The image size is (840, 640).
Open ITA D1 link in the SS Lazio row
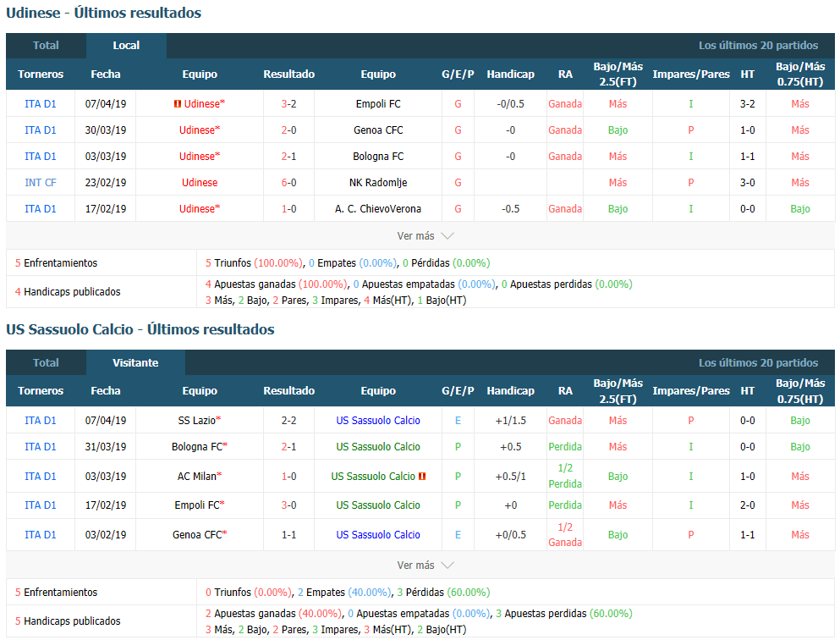click(40, 421)
